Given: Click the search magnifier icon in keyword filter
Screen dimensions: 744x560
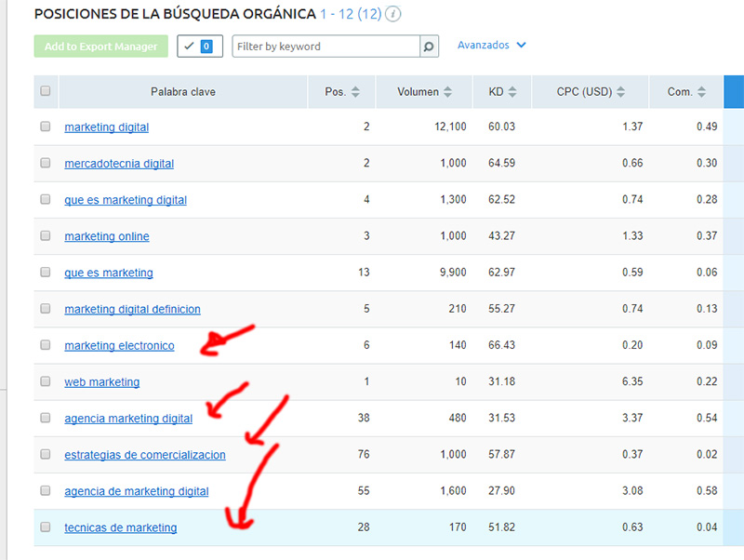Looking at the screenshot, I should coord(429,47).
